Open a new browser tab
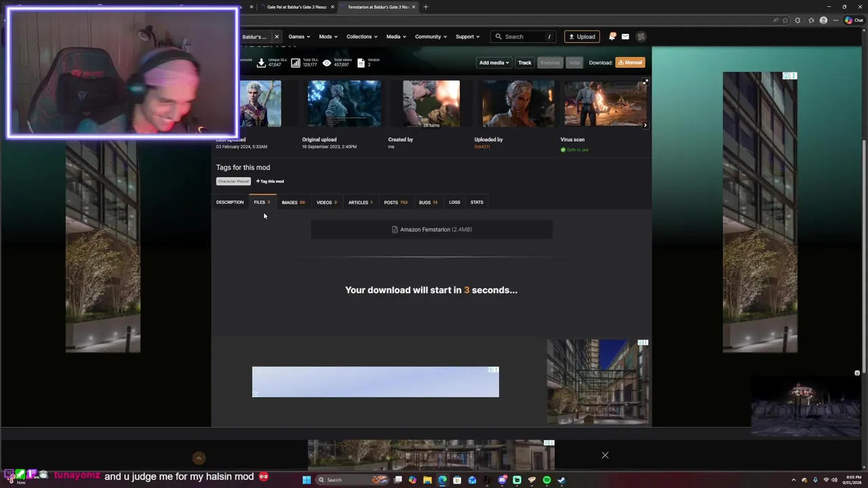Screen dimensions: 868x488 click(426, 7)
